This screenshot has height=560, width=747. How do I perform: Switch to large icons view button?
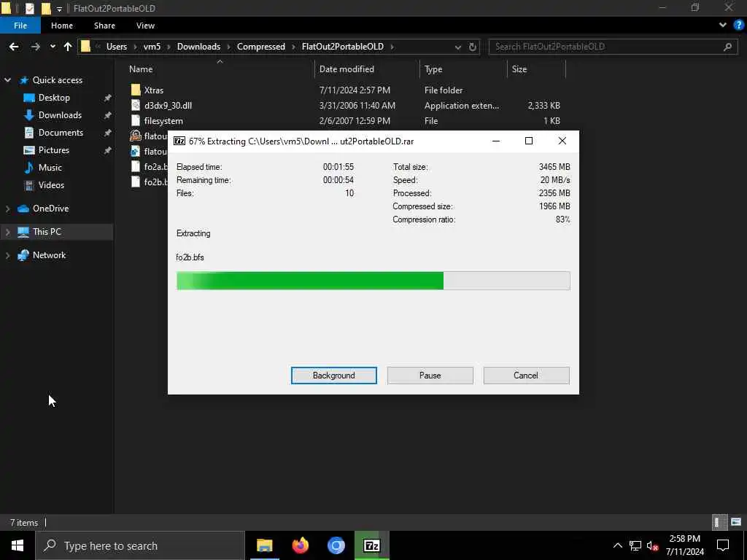(736, 522)
